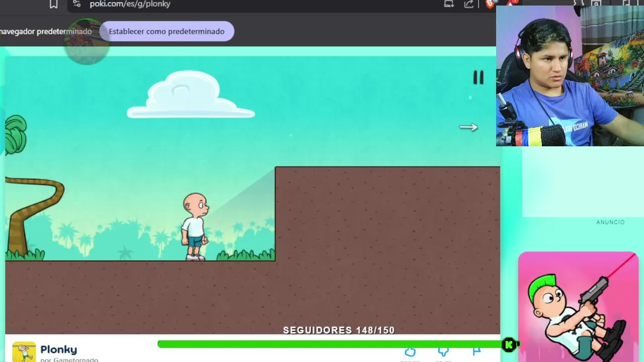Pause the Plonky game
The image size is (644, 362).
point(478,77)
